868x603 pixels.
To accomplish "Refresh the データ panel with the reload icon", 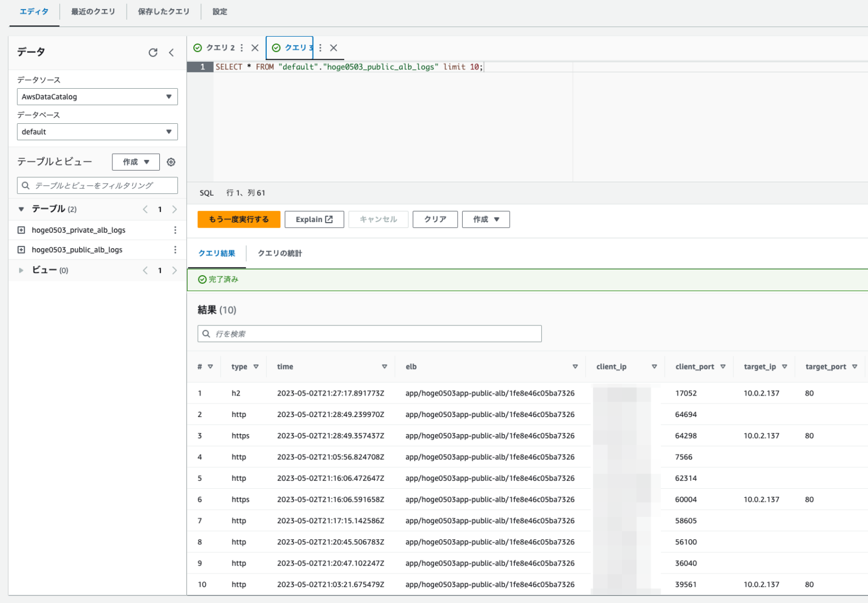I will [153, 52].
